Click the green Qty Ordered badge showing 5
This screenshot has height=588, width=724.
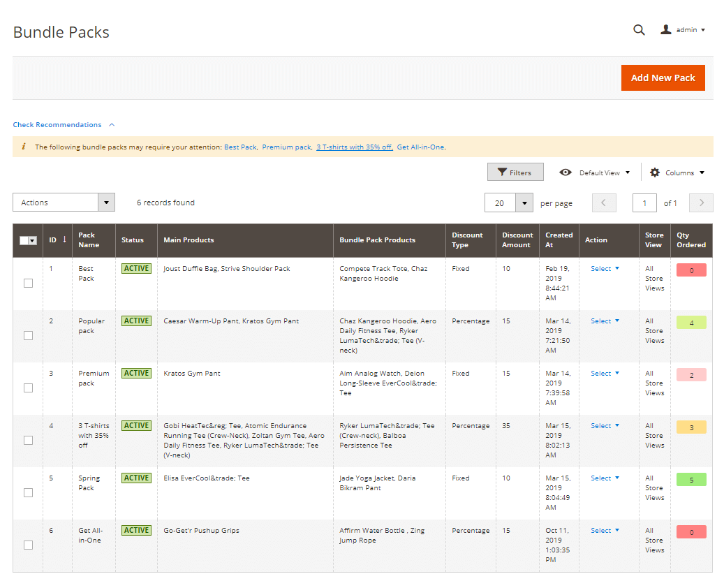tap(691, 480)
